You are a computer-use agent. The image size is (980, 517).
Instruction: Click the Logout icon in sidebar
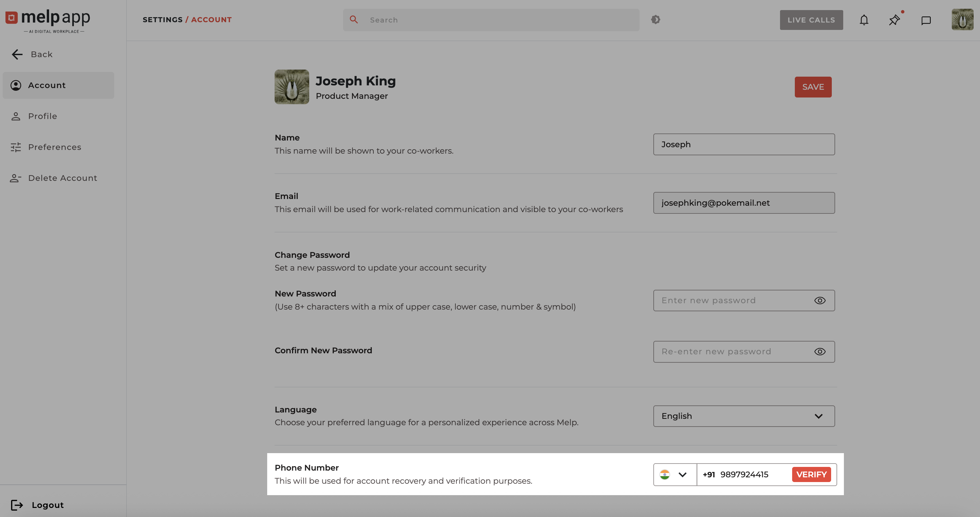tap(17, 505)
